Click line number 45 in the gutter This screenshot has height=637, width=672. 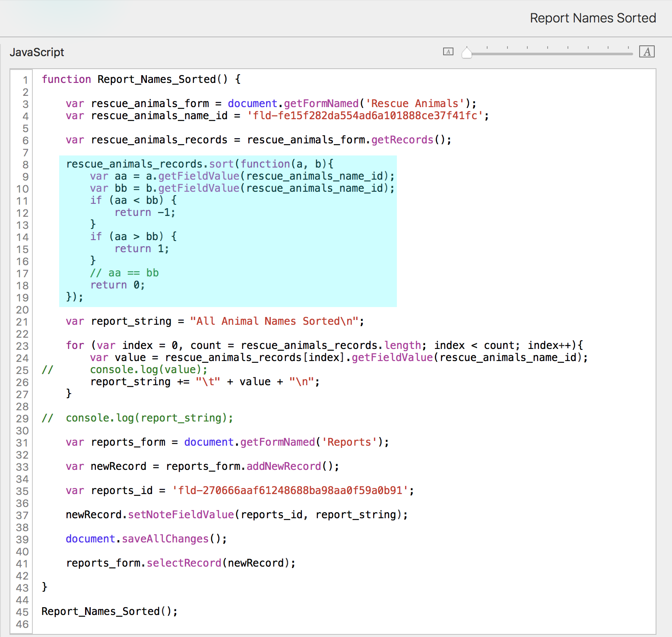pyautogui.click(x=22, y=612)
